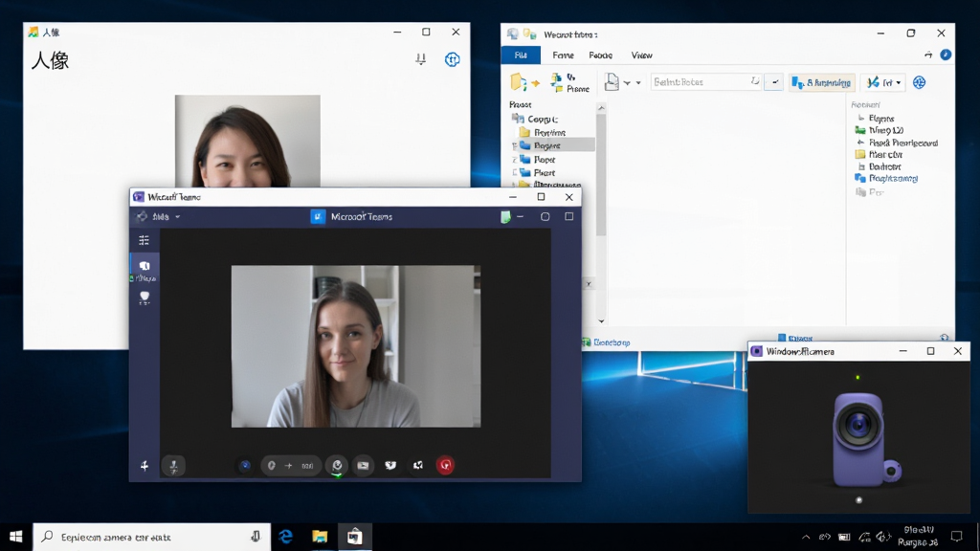This screenshot has height=551, width=980.
Task: Select the computer item atop the navigation tree
Action: (x=535, y=119)
